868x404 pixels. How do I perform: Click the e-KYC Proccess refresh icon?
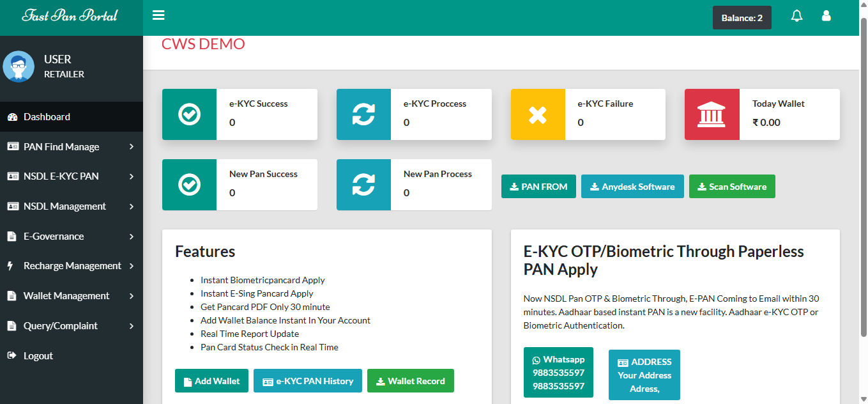click(x=363, y=114)
